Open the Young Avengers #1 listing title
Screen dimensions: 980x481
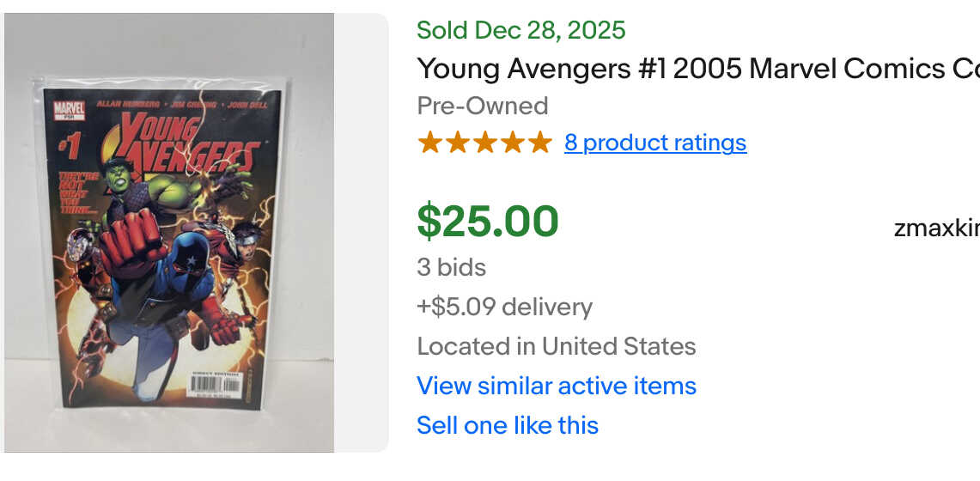[697, 69]
